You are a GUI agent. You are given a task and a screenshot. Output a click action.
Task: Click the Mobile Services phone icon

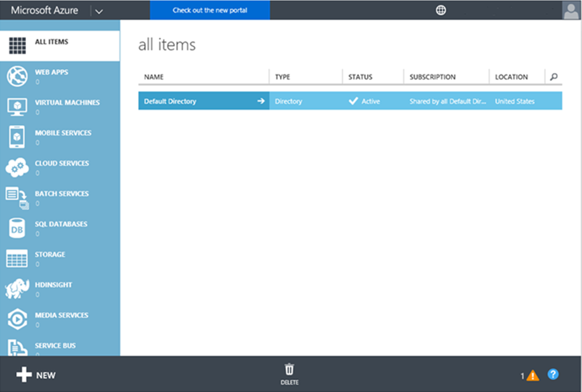[17, 137]
